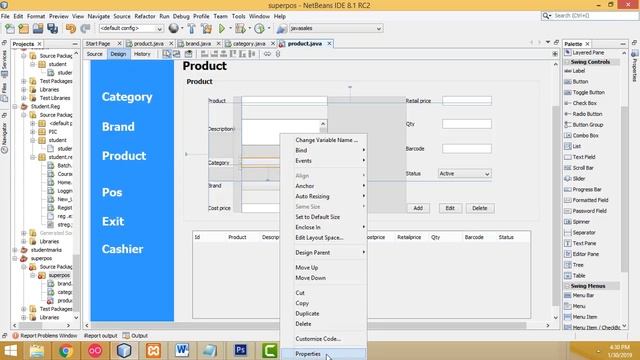Click the browser globe toolbar icon
640x360 pixels.
174,28
